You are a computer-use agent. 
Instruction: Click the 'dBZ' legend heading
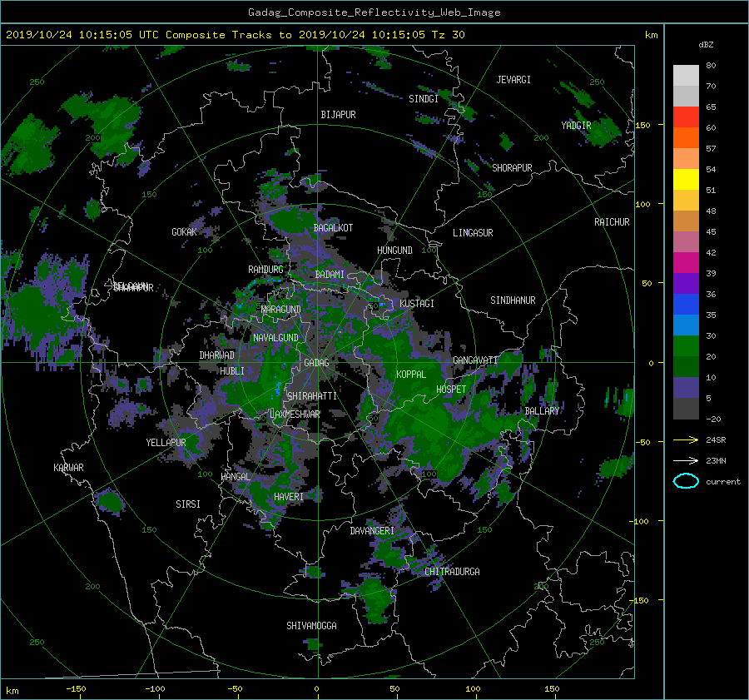(x=706, y=44)
